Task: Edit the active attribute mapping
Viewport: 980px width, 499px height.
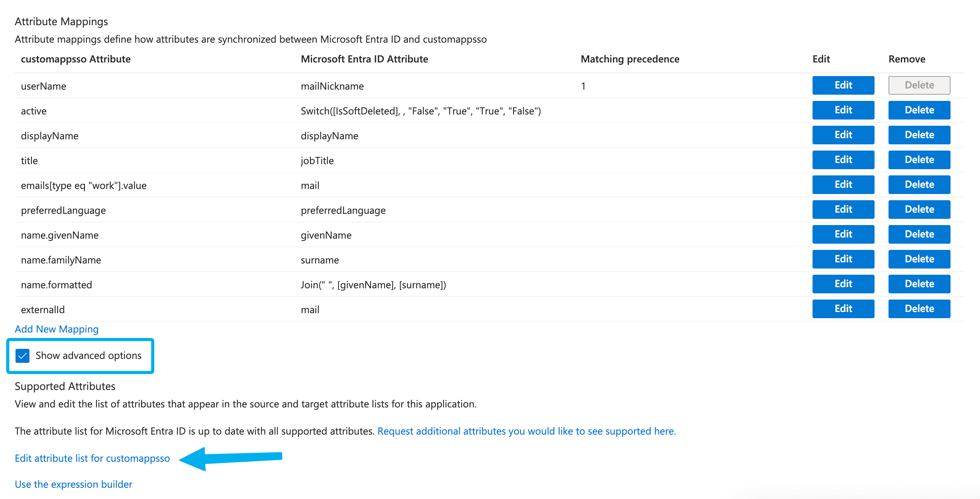Action: (x=843, y=110)
